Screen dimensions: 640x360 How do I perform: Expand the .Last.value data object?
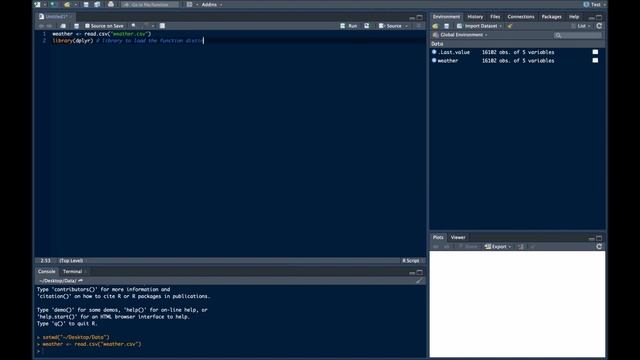434,52
